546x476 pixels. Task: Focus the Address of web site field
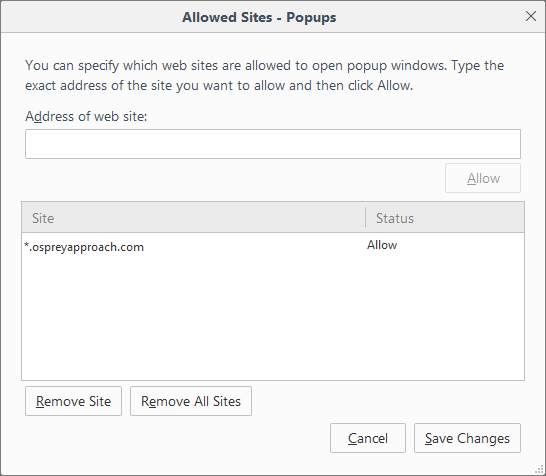[273, 144]
